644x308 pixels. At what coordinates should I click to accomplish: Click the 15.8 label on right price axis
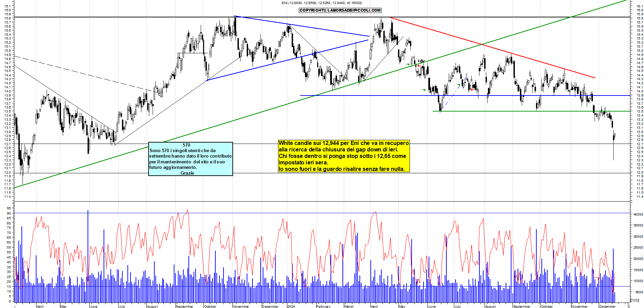point(640,18)
